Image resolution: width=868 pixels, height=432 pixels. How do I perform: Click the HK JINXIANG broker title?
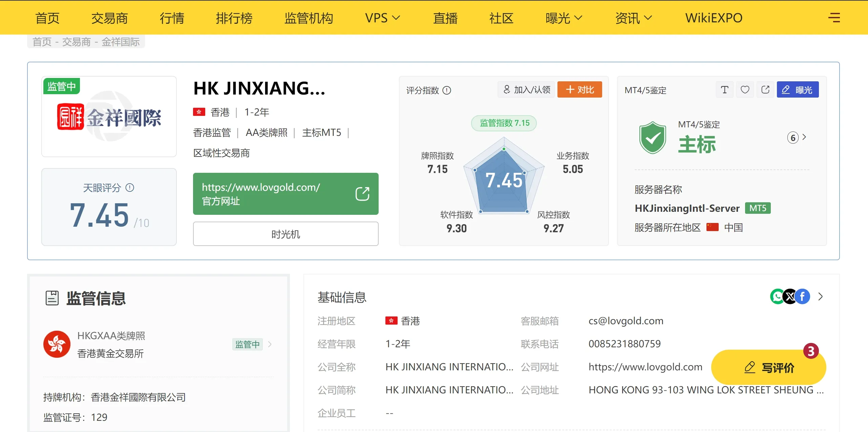(x=259, y=88)
